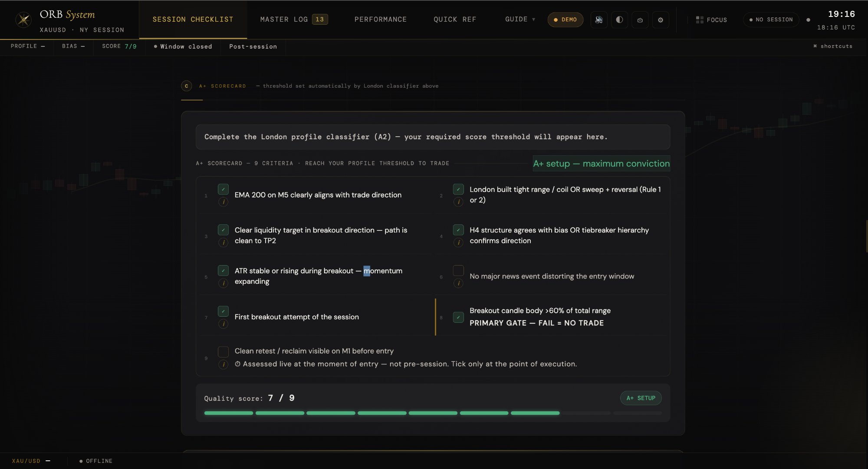Open the Session Checklist tab
868x469 pixels.
193,20
